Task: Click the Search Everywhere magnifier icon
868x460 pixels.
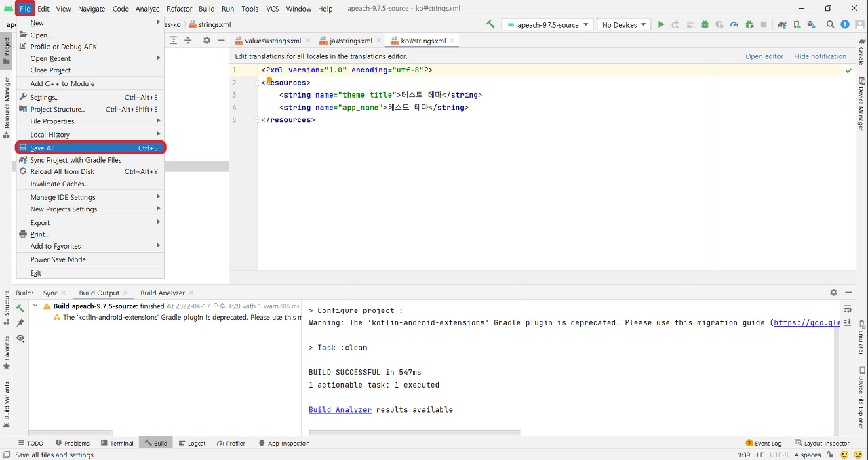Action: (830, 24)
